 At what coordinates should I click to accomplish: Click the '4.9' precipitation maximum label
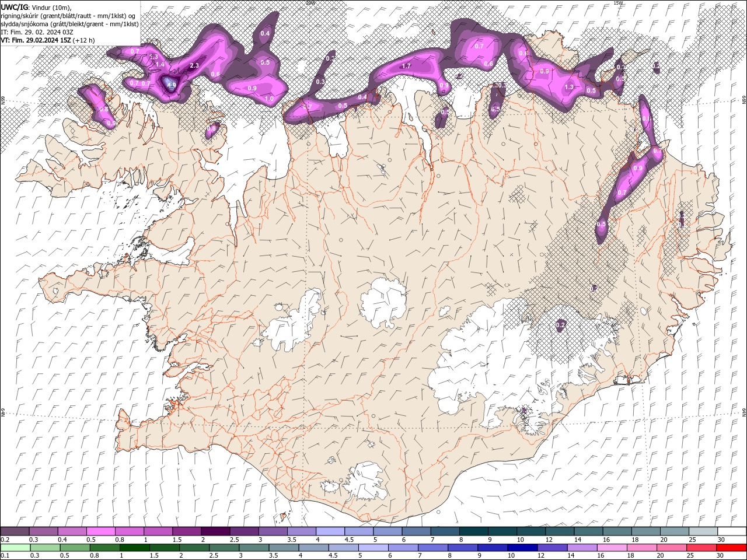pos(171,85)
